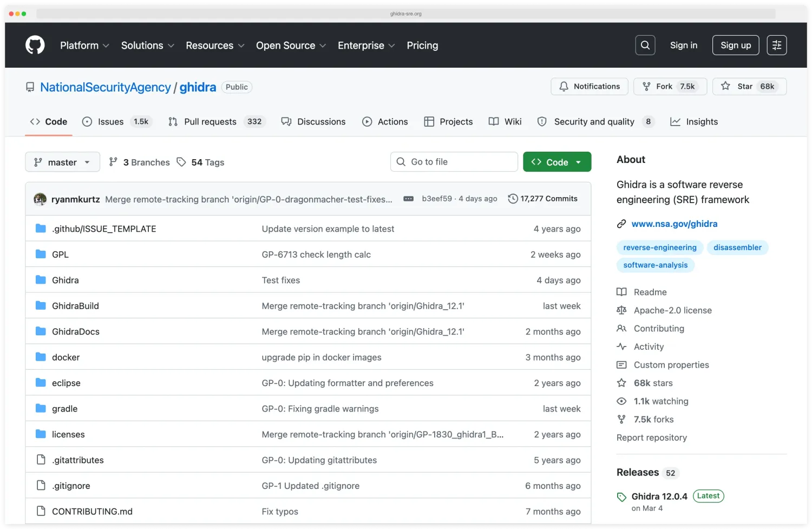Click the branch icon beside 3 Branches
This screenshot has height=529, width=812.
coord(113,162)
